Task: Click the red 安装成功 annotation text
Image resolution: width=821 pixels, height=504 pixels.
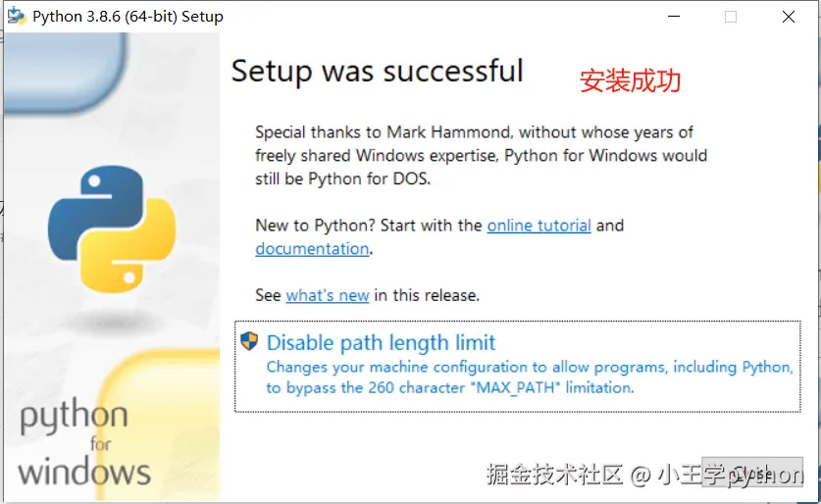Action: click(630, 80)
